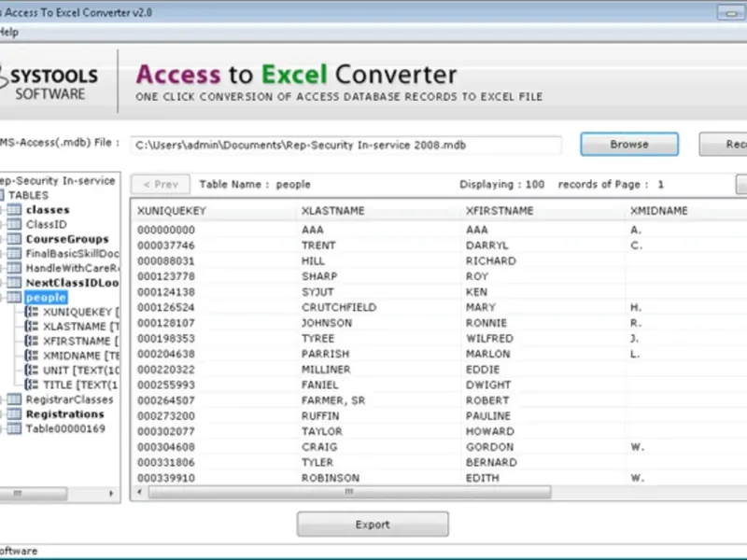Click the FARMER, SR last name cell
The image size is (747, 560).
(x=333, y=400)
